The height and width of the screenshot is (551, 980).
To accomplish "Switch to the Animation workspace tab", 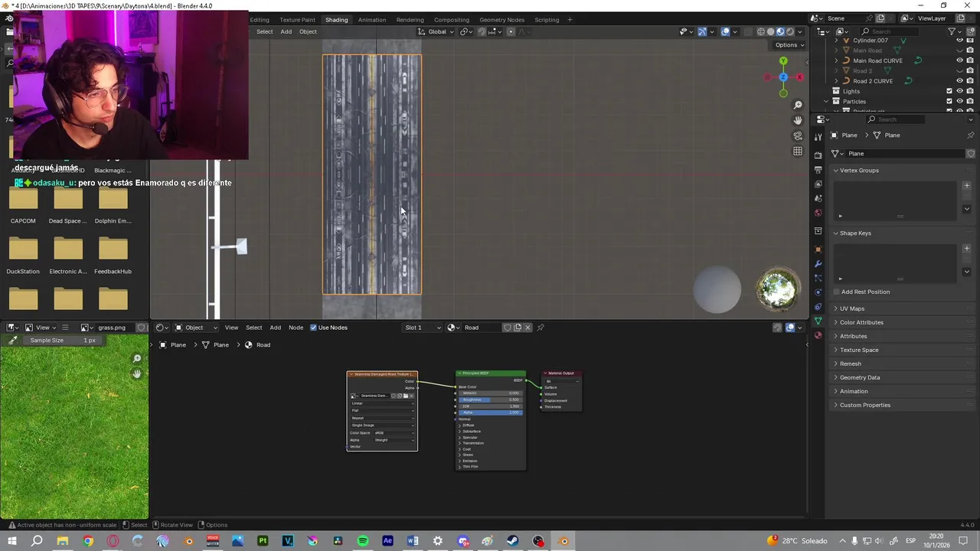I will click(x=372, y=20).
